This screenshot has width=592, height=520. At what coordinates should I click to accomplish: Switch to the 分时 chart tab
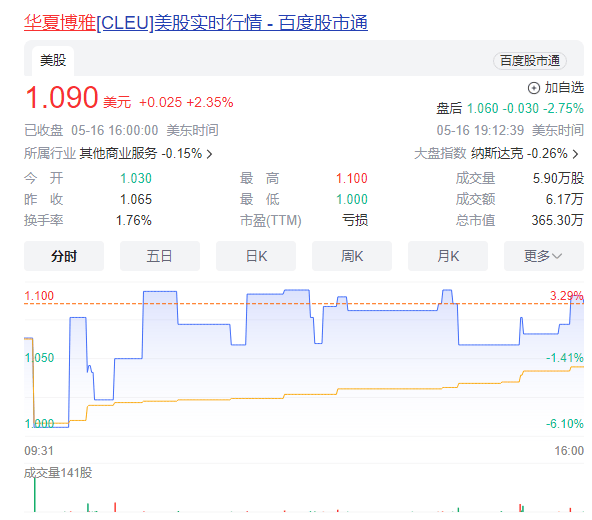64,256
